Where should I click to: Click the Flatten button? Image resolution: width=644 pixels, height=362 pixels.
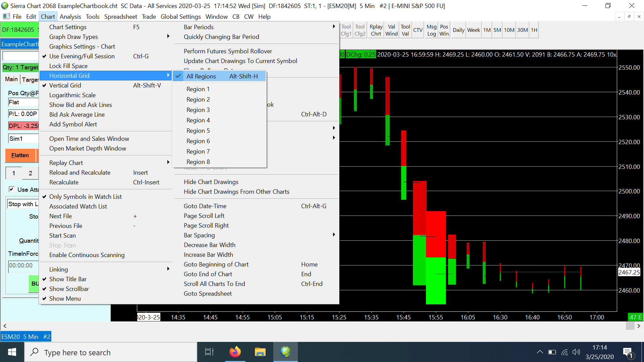click(x=20, y=155)
